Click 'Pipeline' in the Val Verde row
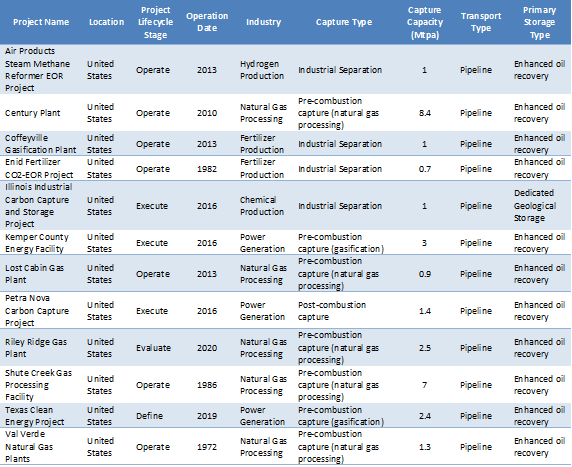 tap(476, 447)
